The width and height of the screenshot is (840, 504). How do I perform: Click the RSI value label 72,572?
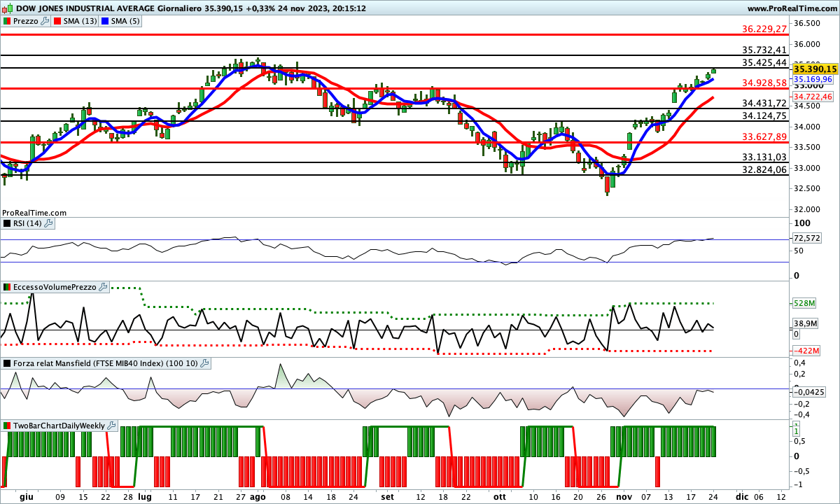point(806,239)
